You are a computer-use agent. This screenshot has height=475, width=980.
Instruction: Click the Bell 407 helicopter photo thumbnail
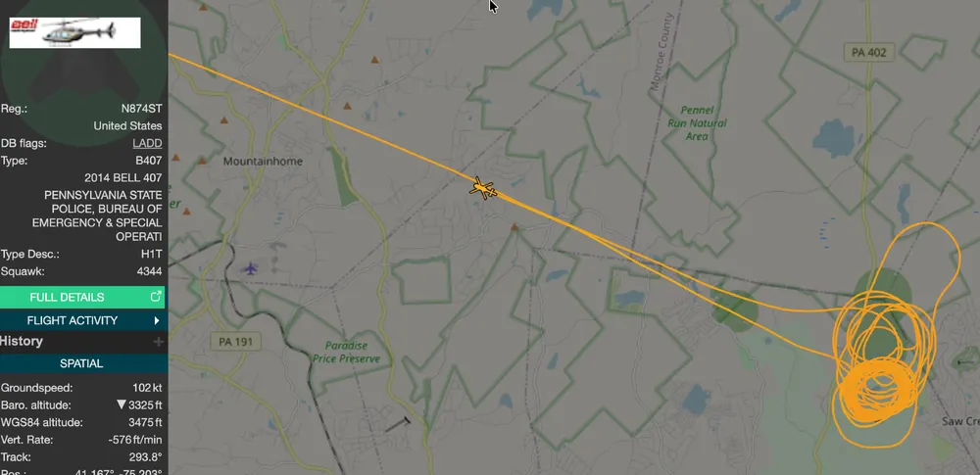click(75, 32)
